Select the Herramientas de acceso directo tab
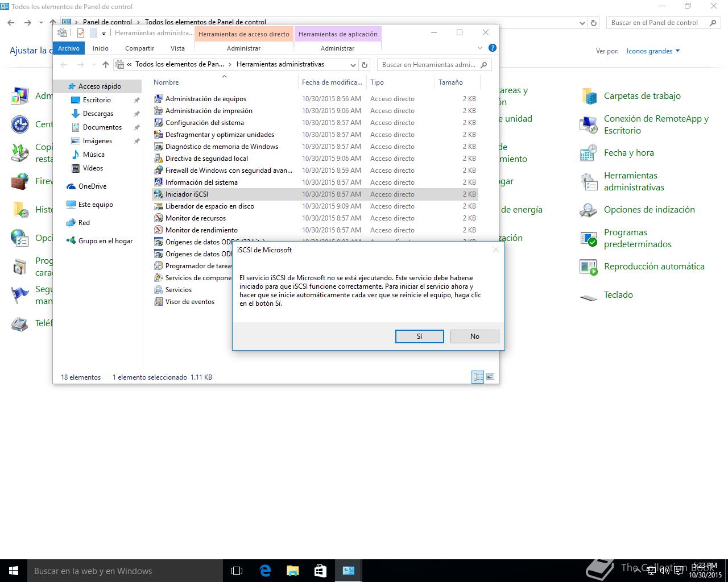The image size is (728, 582). 244,34
